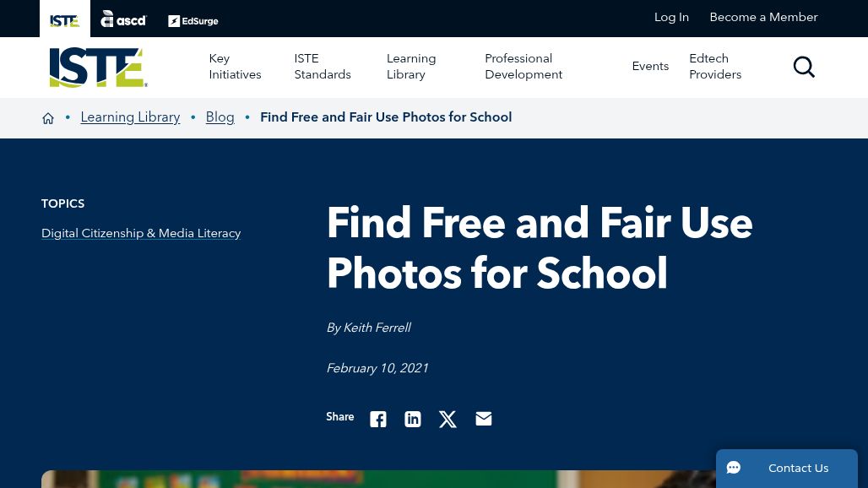Expand the Learning Library nav menu
This screenshot has width=868, height=488.
(x=411, y=67)
